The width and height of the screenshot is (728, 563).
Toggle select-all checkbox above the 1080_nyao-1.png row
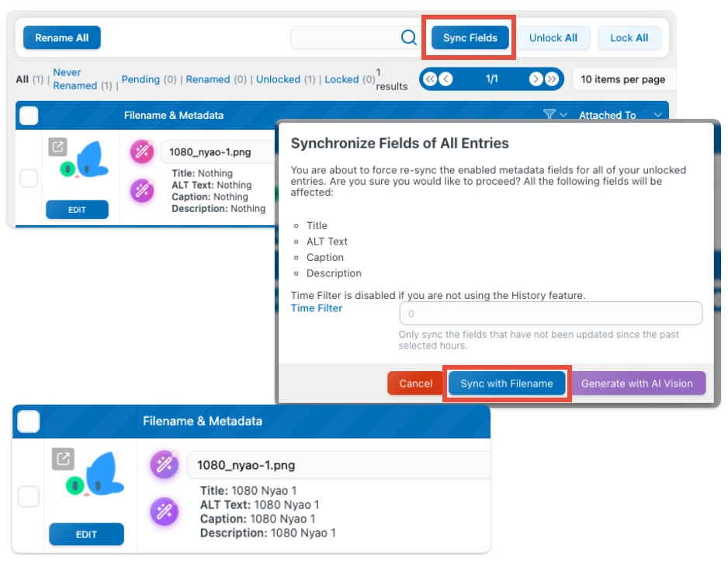click(29, 422)
